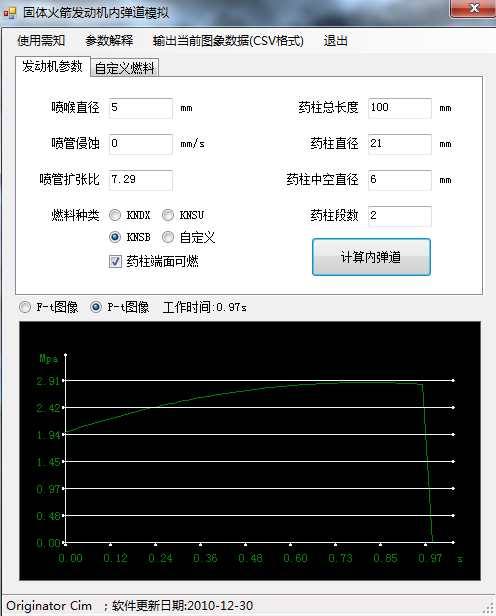The image size is (496, 616).
Task: Edit the 药柱总长度 value field
Action: (x=400, y=108)
